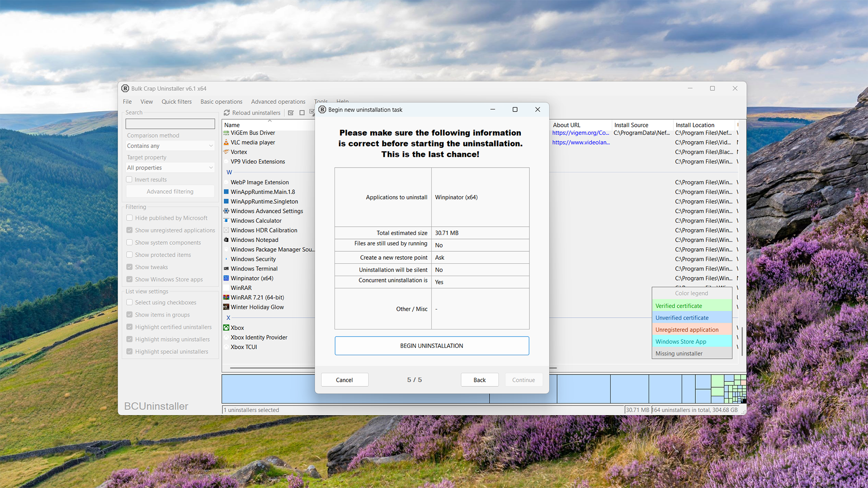The image size is (868, 488).
Task: Toggle the Invert results checkbox
Action: point(129,179)
